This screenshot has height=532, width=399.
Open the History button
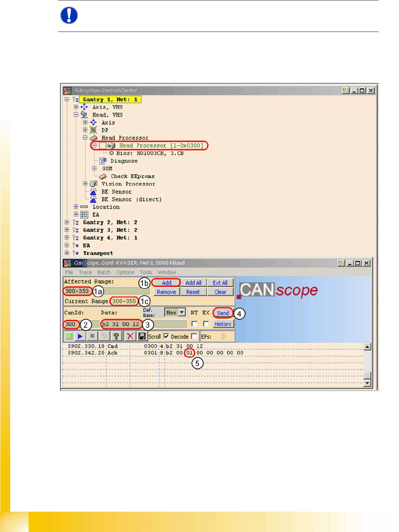click(x=223, y=324)
